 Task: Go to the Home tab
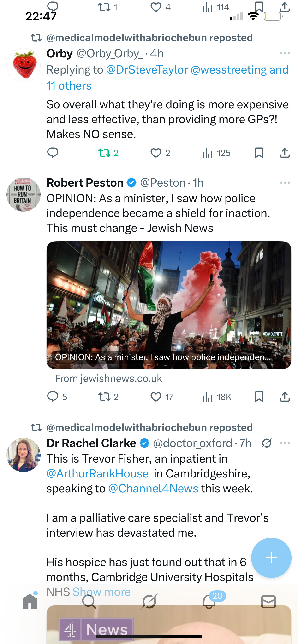pyautogui.click(x=30, y=602)
